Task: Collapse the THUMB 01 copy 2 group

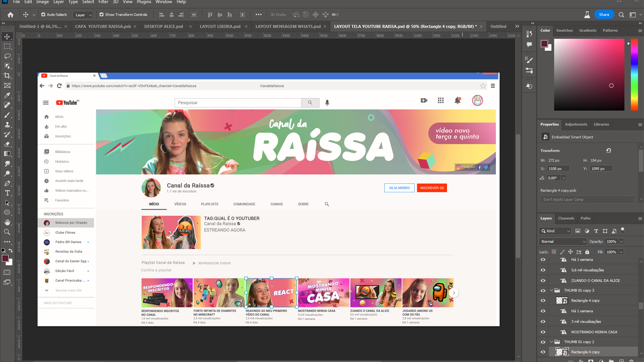Action: (x=551, y=342)
